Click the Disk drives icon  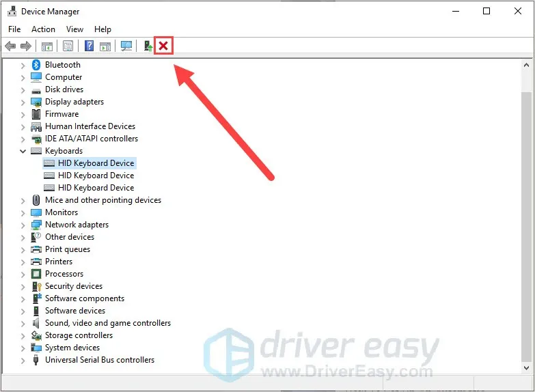(36, 91)
